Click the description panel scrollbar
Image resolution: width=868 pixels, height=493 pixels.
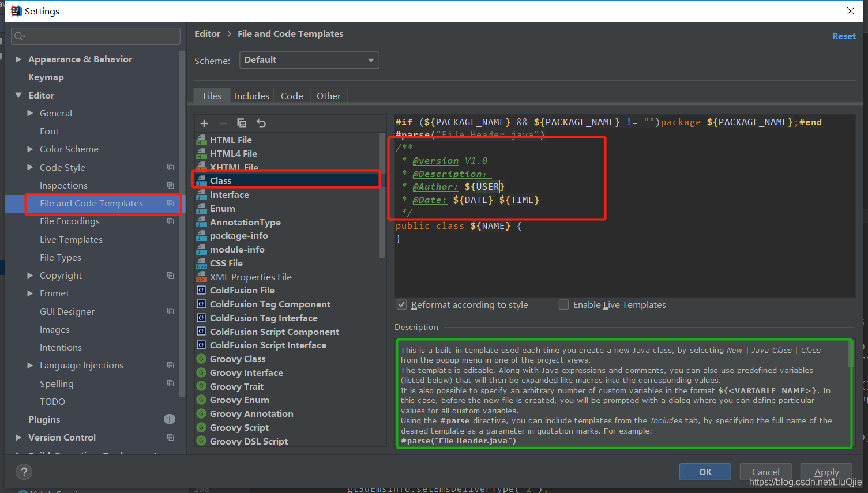851,354
